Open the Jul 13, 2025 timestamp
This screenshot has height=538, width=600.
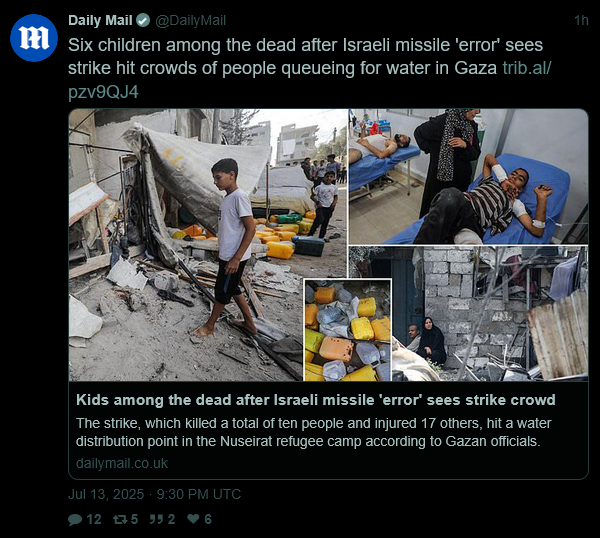(155, 494)
